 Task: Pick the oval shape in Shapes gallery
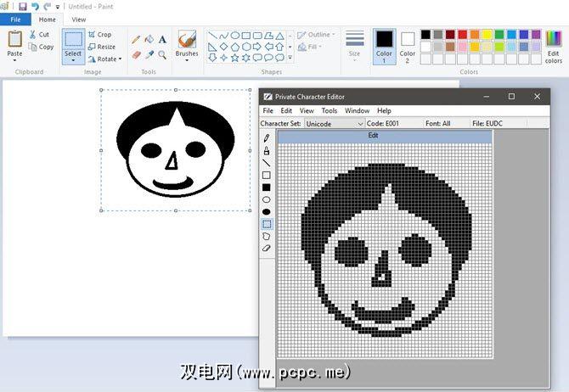235,35
